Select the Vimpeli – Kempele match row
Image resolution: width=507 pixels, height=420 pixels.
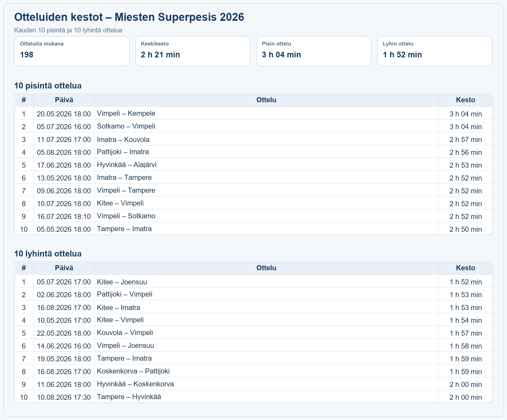tap(253, 113)
